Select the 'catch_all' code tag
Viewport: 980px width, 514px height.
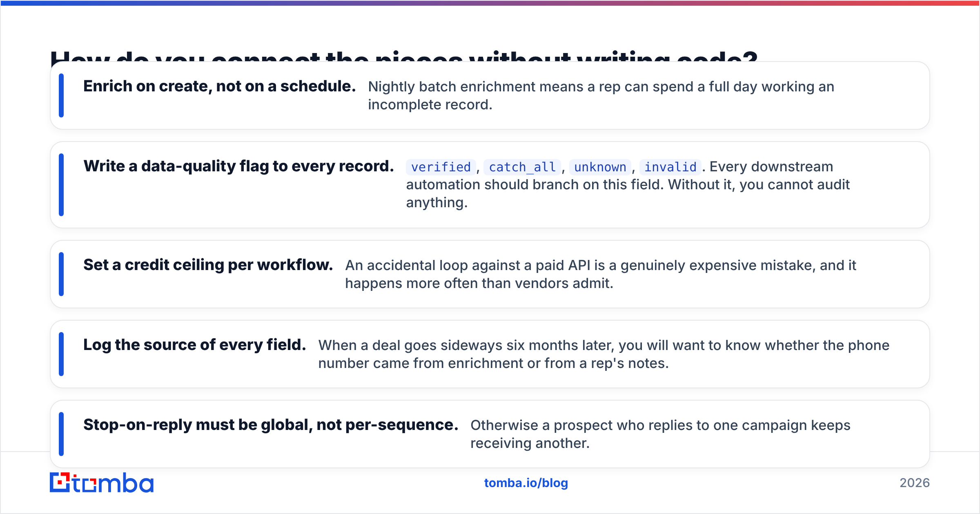pos(522,167)
